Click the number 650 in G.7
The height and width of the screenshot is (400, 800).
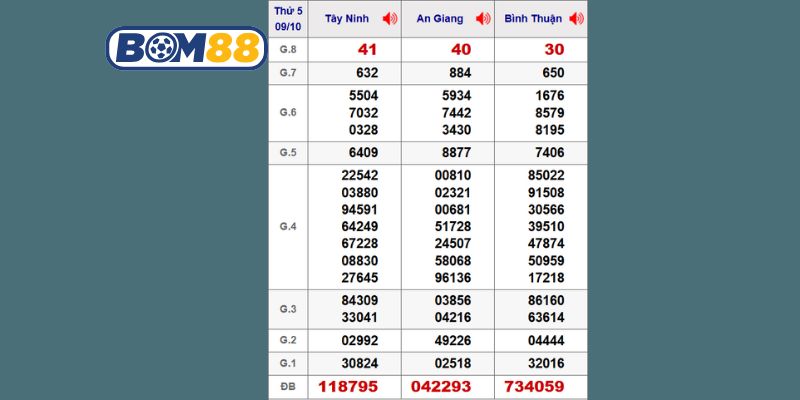point(554,73)
